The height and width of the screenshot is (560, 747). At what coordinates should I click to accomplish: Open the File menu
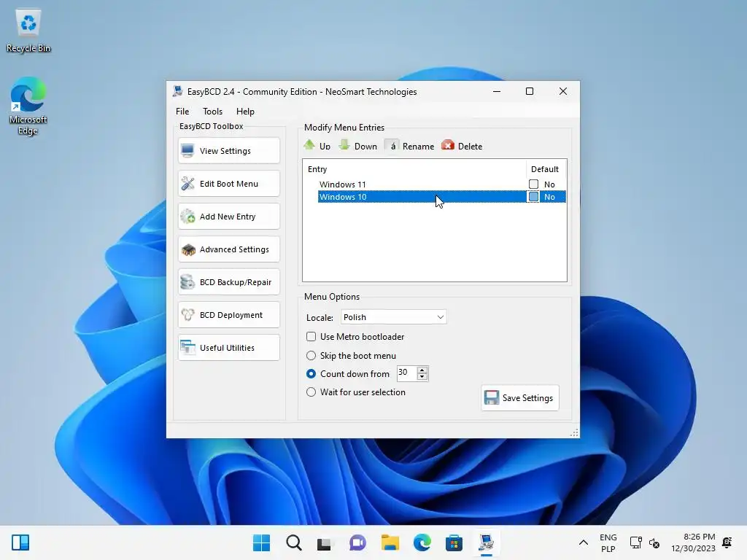tap(182, 111)
